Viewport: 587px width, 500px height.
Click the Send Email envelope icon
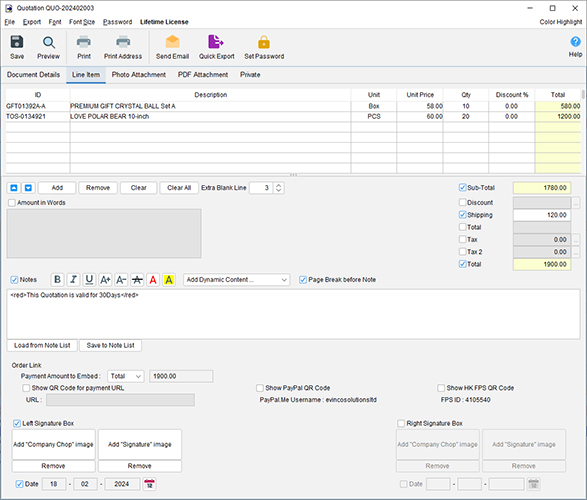click(x=172, y=42)
